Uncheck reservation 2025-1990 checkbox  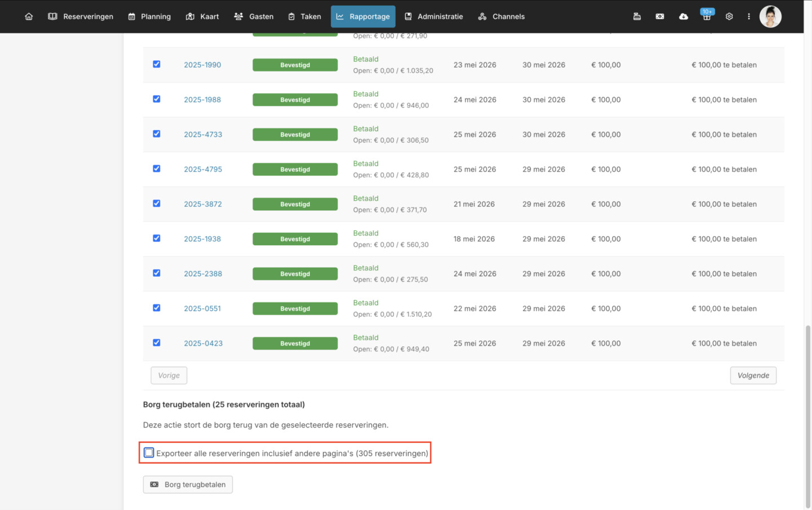[157, 64]
